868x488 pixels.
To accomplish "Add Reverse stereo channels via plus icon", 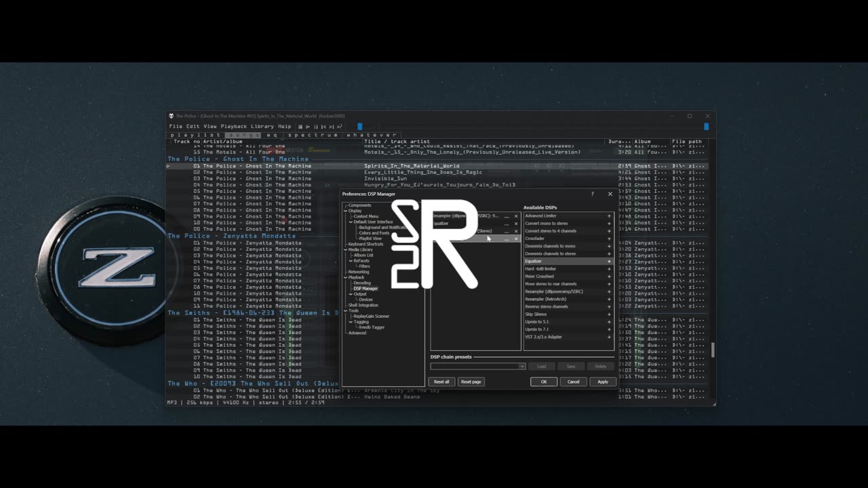I will [609, 306].
